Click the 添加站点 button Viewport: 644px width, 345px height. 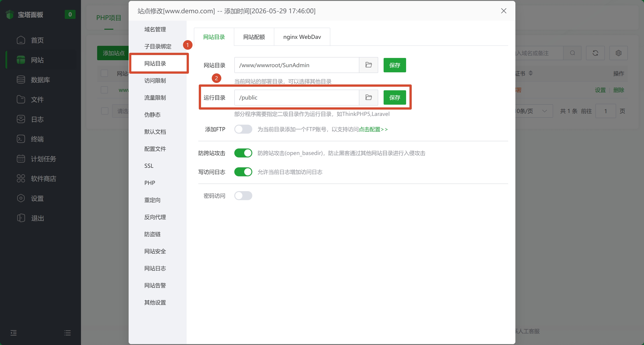[x=113, y=53]
